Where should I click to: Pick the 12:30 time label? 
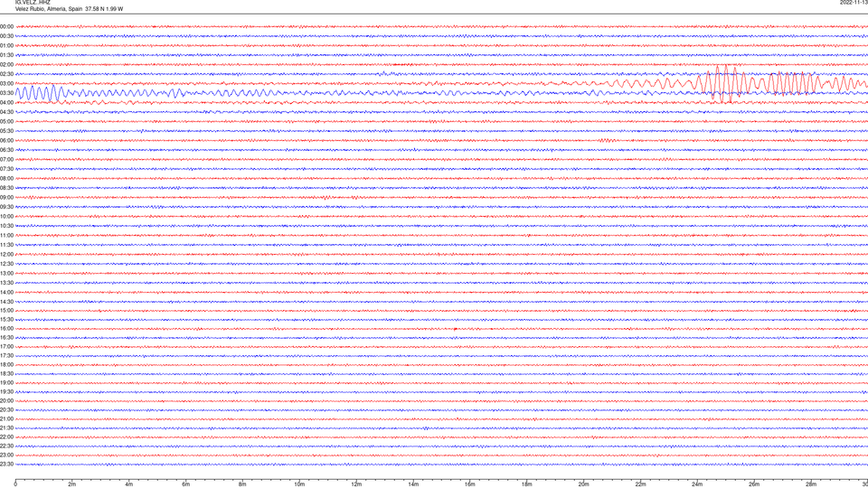[6, 264]
